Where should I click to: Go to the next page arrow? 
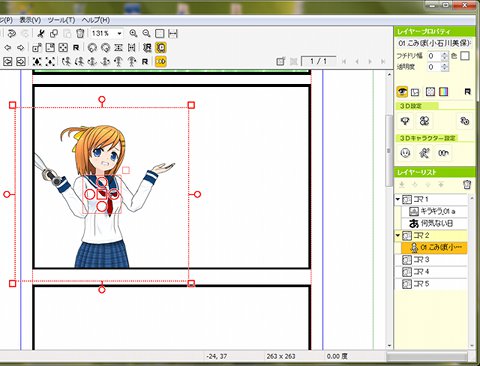[x=370, y=62]
